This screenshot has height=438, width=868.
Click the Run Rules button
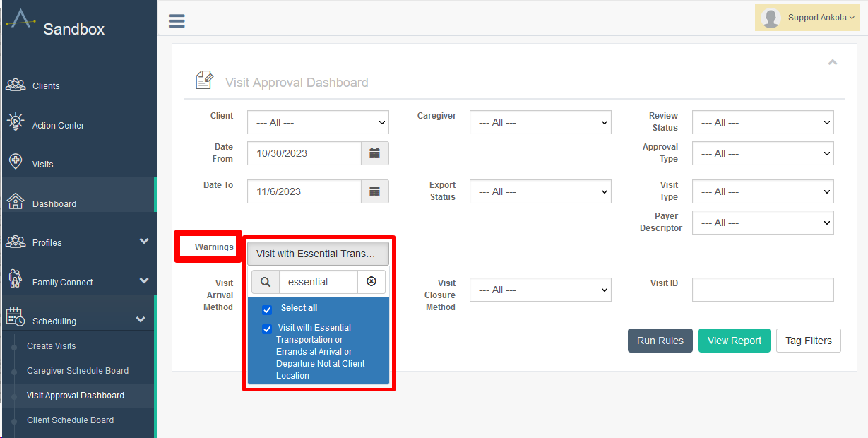[x=660, y=341]
